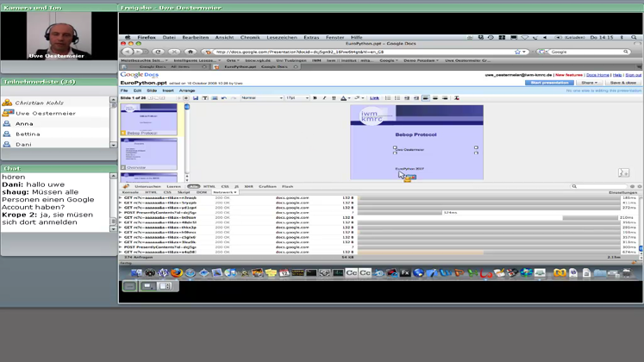
Task: Select the Overview slide thumbnail
Action: (148, 154)
